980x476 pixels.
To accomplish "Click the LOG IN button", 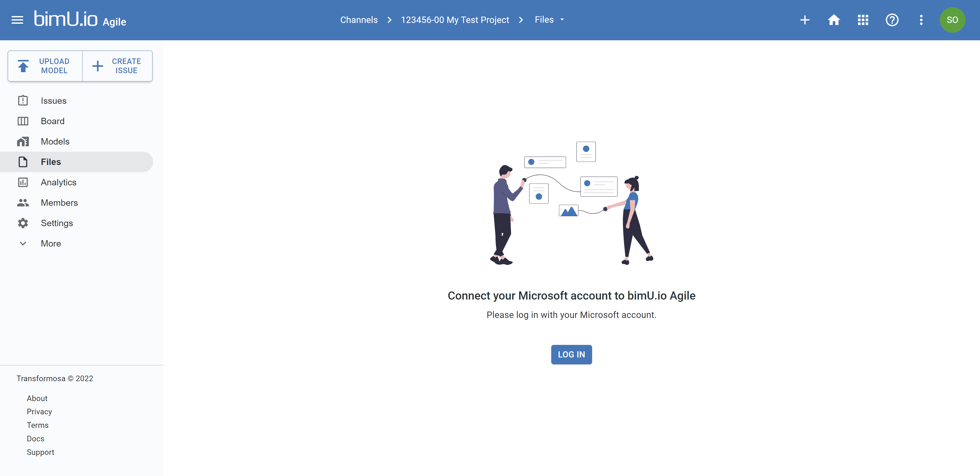I will [571, 354].
